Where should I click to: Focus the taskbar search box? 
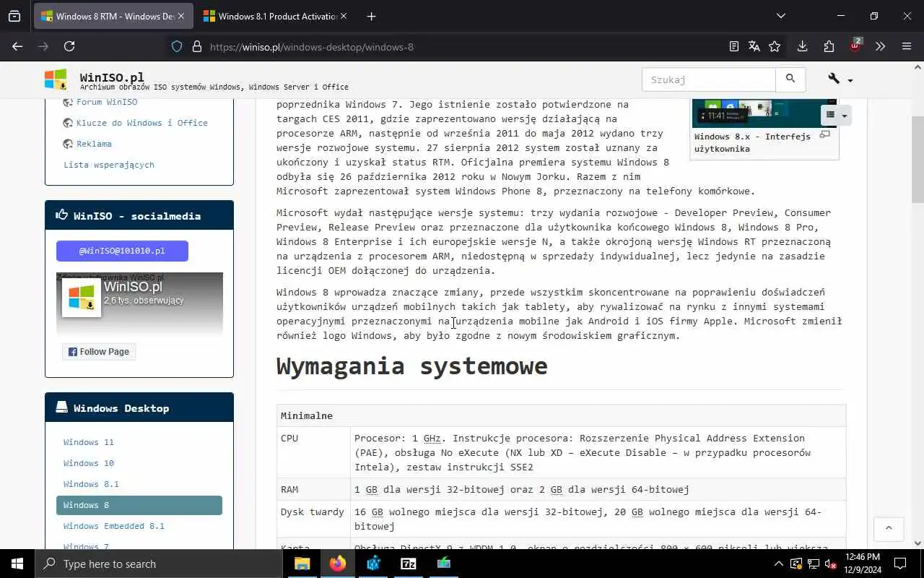159,564
